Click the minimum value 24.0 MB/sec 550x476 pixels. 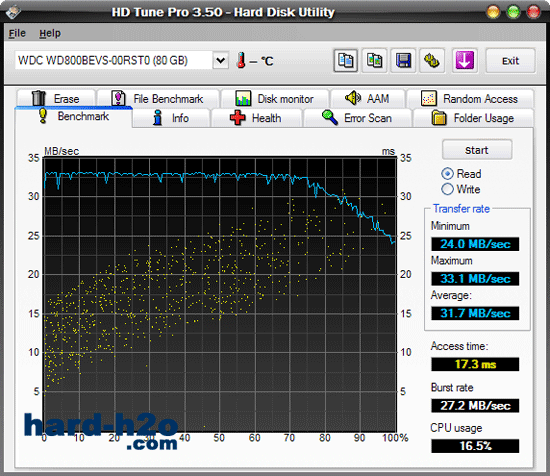[475, 244]
